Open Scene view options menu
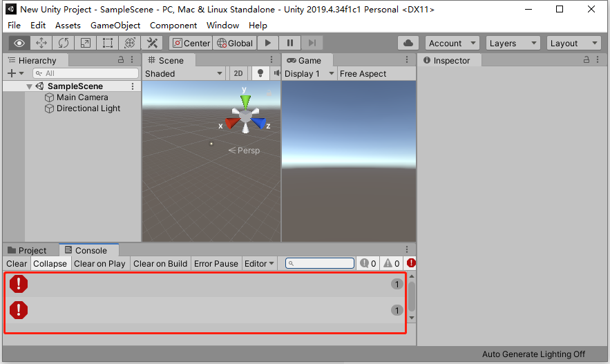Screen dimensions: 610x364 click(x=271, y=59)
